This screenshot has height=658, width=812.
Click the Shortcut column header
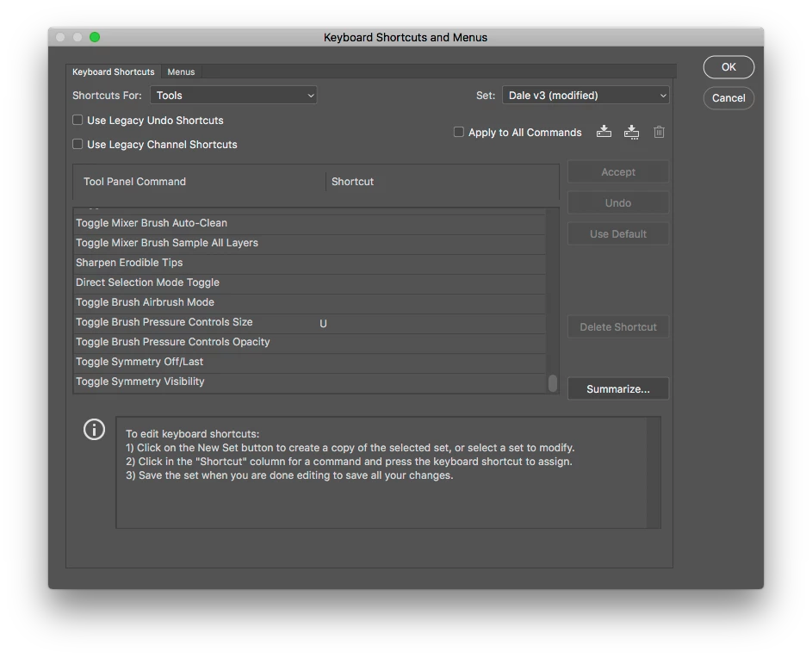click(352, 182)
